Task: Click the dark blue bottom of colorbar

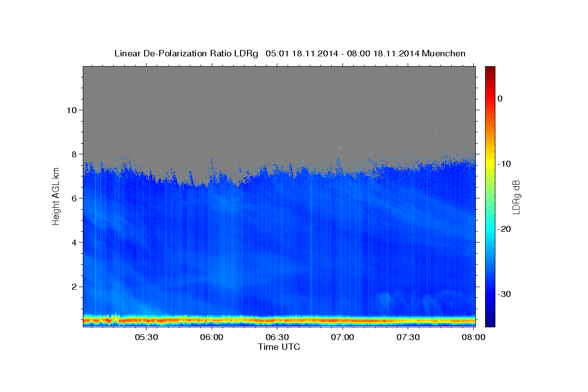Action: [490, 322]
